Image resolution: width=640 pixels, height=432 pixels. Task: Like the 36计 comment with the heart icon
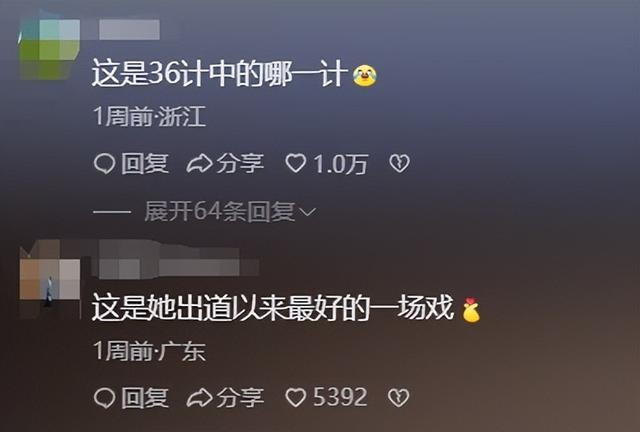[296, 164]
